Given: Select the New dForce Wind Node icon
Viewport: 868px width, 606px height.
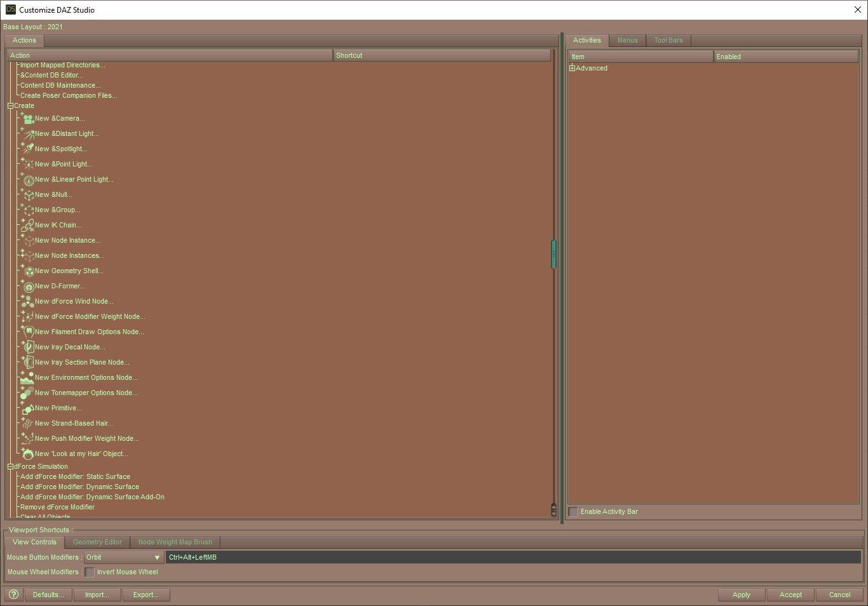Looking at the screenshot, I should (27, 301).
